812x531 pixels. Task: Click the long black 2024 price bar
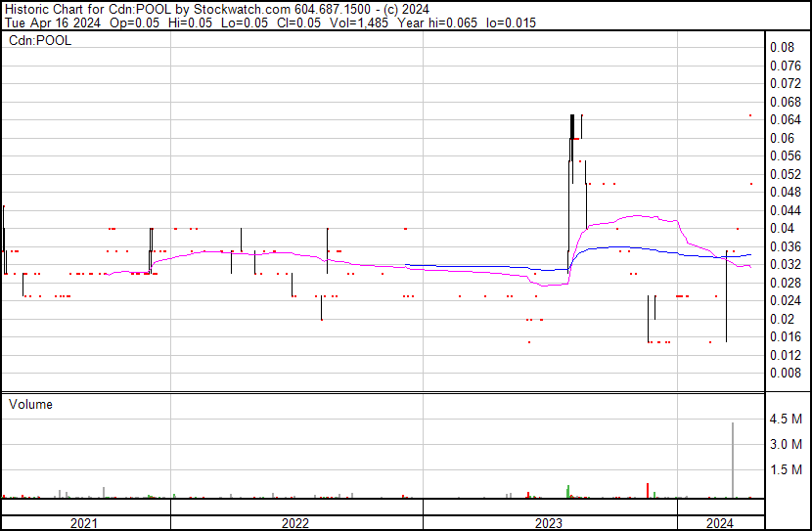(726, 296)
